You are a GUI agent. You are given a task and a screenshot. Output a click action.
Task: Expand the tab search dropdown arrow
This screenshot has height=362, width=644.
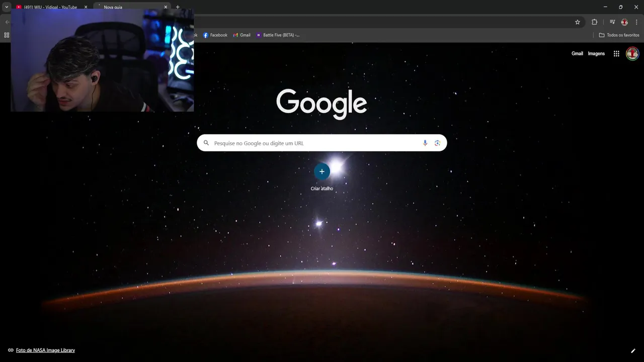(7, 7)
